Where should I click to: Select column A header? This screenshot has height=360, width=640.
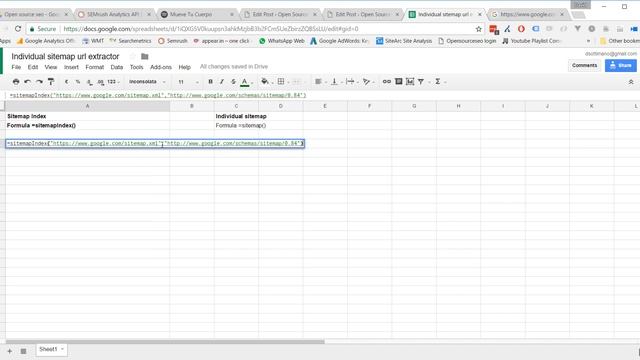pyautogui.click(x=87, y=106)
